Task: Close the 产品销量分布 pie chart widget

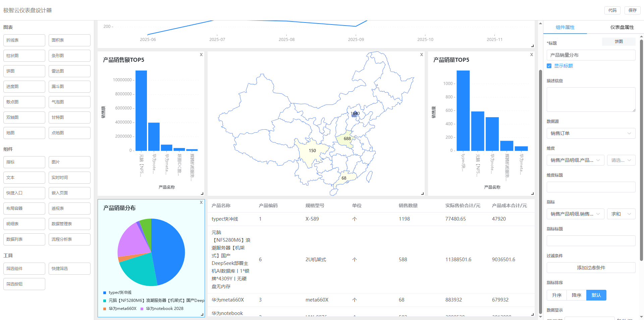Action: [201, 202]
